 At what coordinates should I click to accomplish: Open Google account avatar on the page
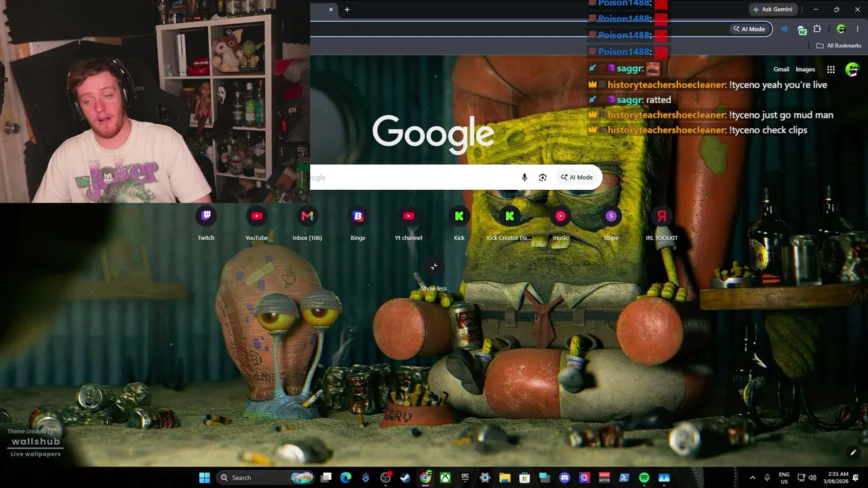pos(852,69)
